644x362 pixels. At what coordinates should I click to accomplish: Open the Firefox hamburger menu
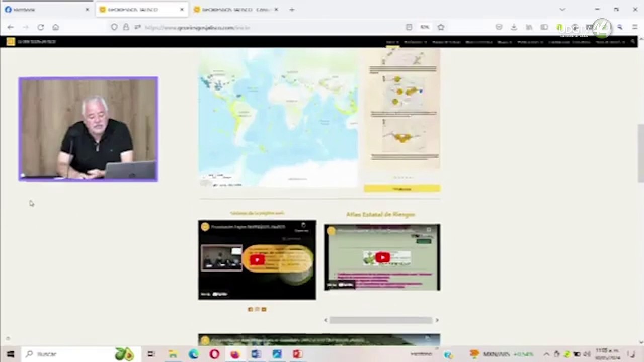(635, 27)
